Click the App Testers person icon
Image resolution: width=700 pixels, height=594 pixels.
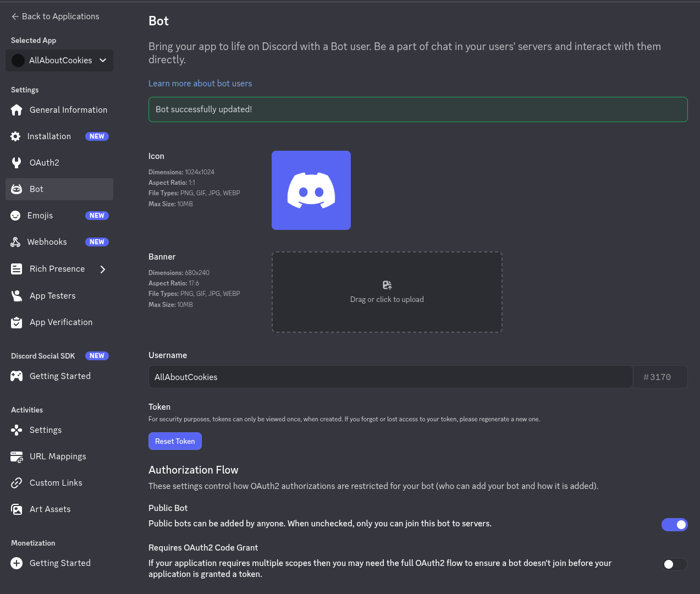pyautogui.click(x=16, y=296)
